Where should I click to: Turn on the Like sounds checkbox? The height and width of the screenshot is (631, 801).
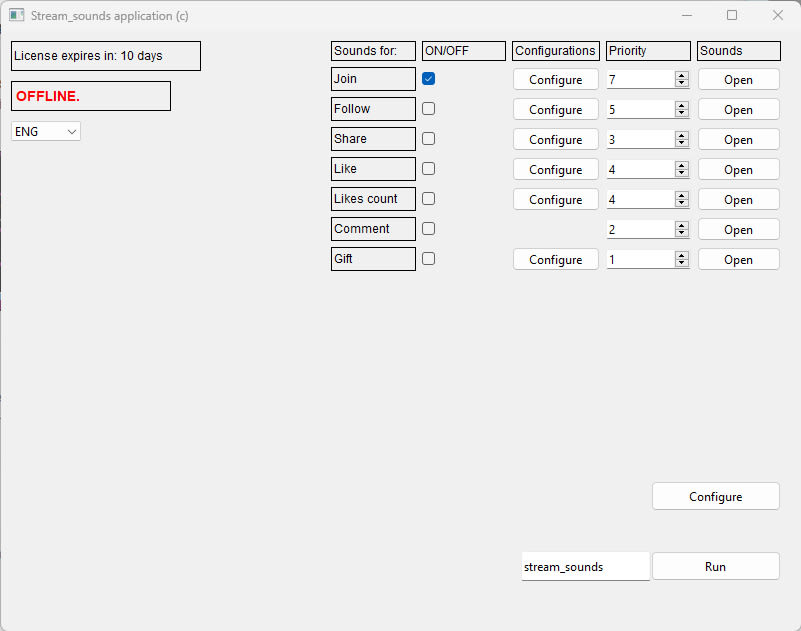[429, 169]
